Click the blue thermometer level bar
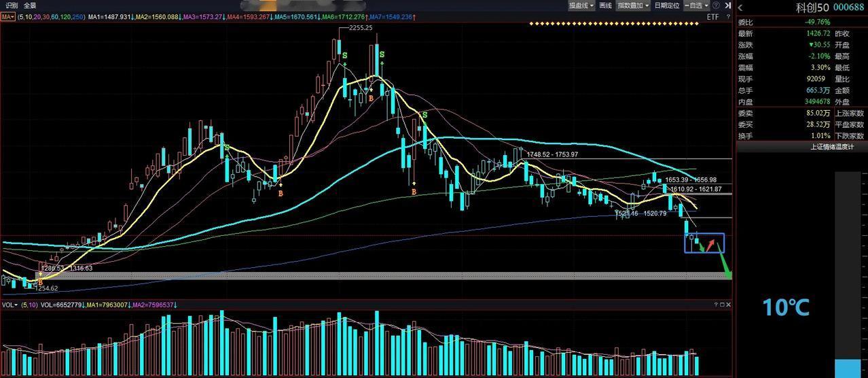This screenshot has height=378, width=868. [x=846, y=368]
